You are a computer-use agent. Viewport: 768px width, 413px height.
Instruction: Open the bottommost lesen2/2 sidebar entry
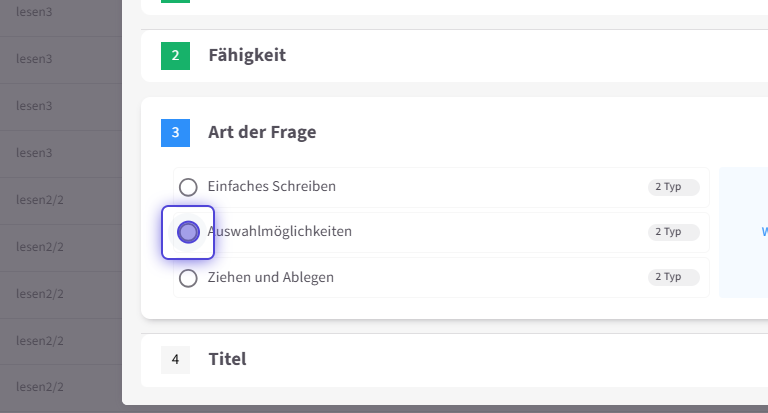[x=40, y=387]
